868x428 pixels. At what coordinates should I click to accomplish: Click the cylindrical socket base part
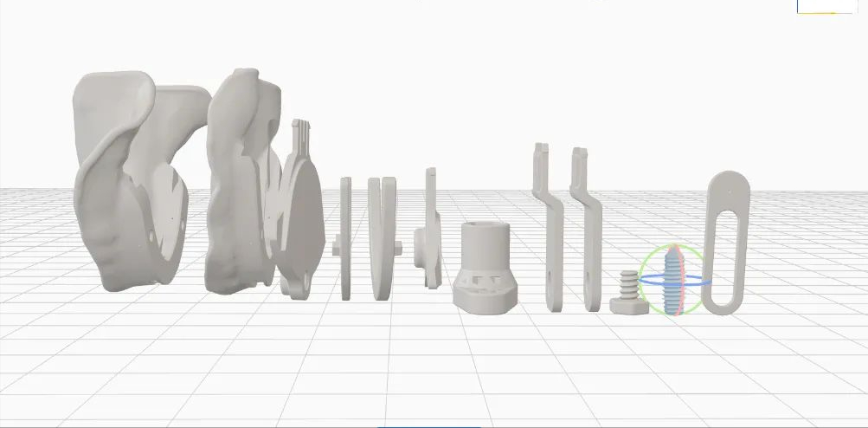485,269
